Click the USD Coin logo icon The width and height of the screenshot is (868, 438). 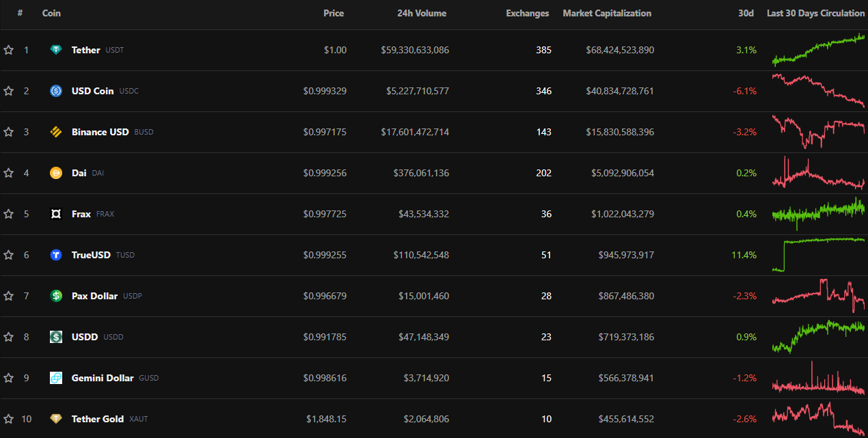(56, 91)
